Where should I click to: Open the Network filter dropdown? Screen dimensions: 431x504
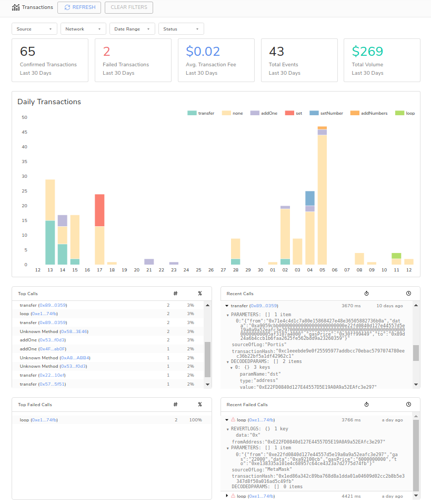[x=83, y=29]
